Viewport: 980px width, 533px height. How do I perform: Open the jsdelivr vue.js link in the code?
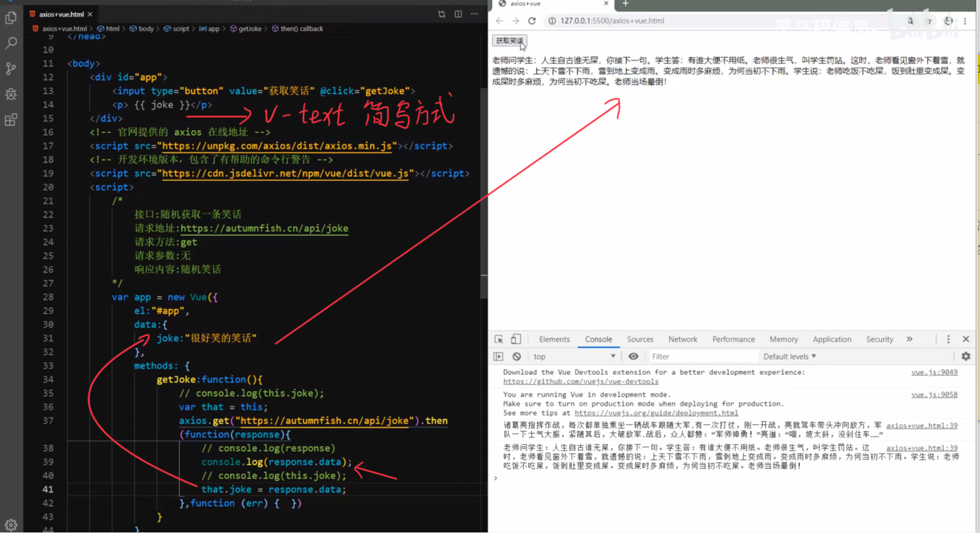[286, 174]
